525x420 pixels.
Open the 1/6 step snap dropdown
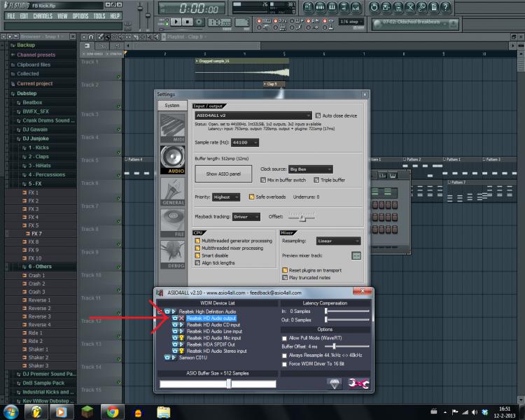point(351,22)
